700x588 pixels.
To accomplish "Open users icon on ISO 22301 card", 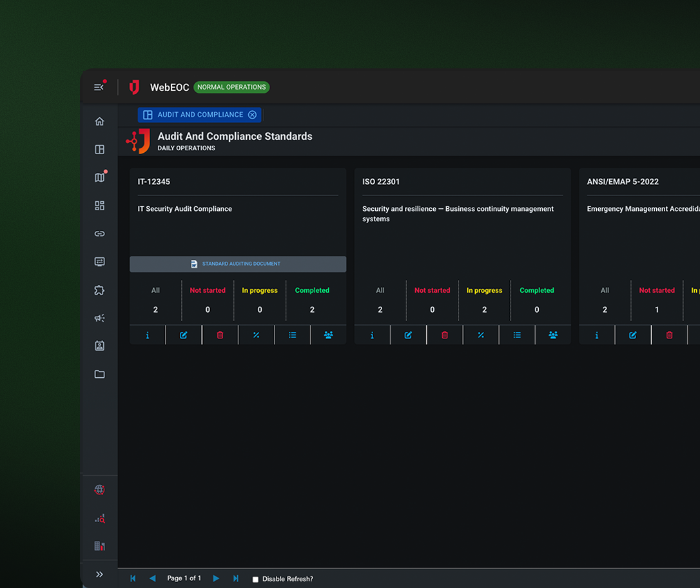I will point(553,335).
